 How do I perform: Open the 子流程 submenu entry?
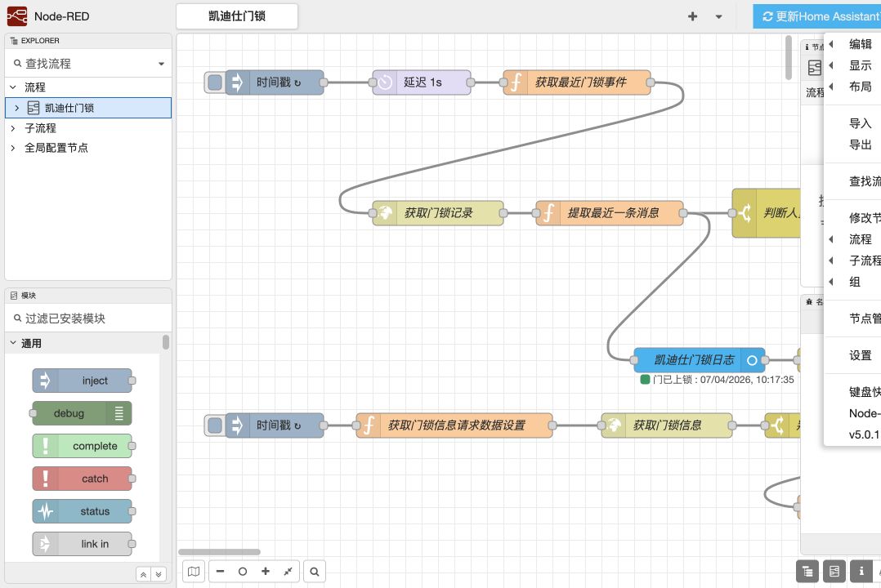pyautogui.click(x=852, y=261)
